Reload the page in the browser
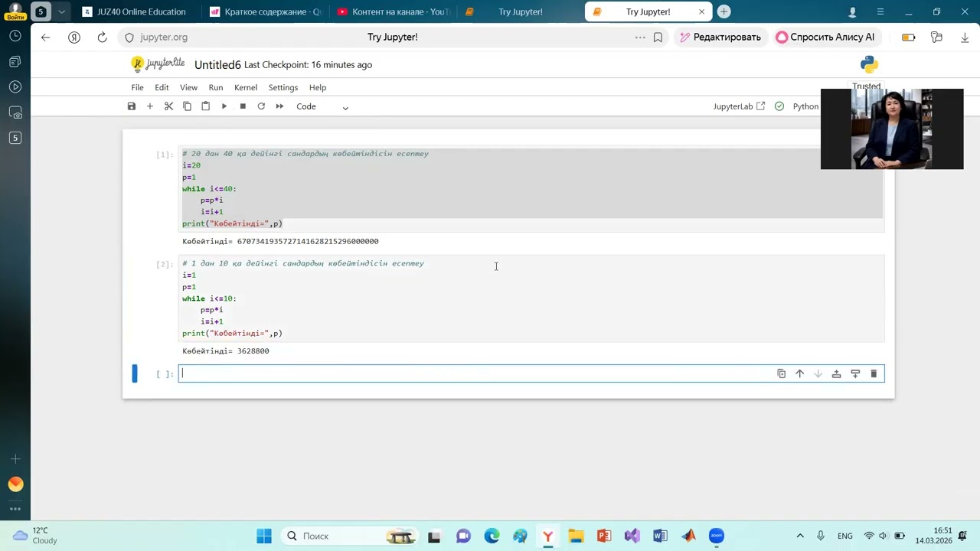The width and height of the screenshot is (980, 551). (102, 37)
